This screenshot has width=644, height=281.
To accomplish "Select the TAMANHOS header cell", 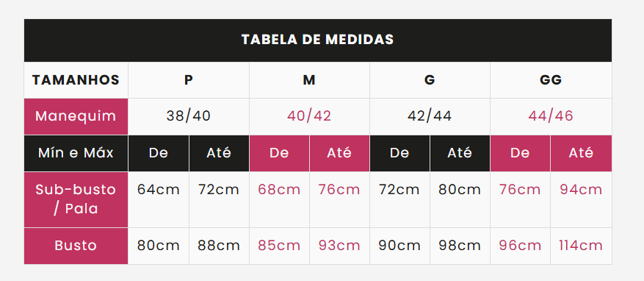I will point(76,80).
